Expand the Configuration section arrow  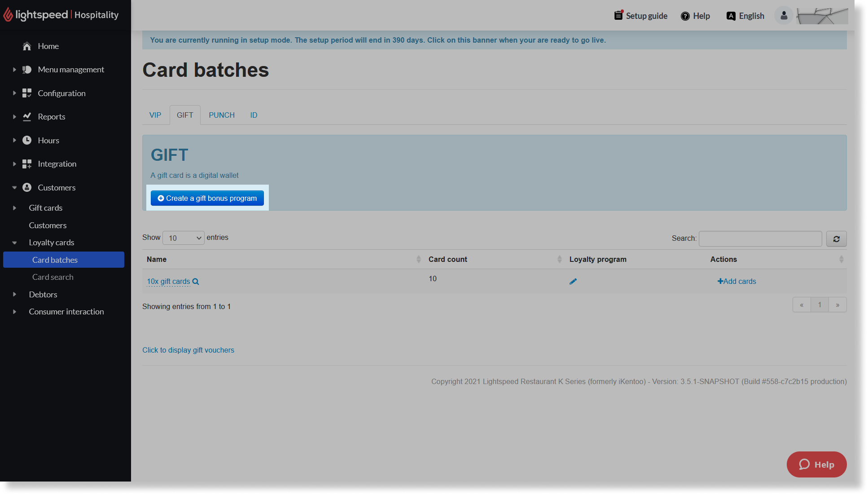[x=14, y=93]
